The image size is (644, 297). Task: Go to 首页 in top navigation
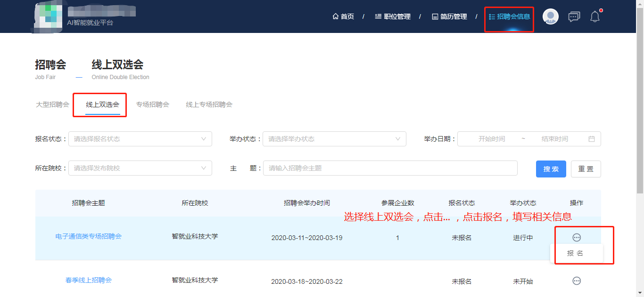[x=343, y=16]
